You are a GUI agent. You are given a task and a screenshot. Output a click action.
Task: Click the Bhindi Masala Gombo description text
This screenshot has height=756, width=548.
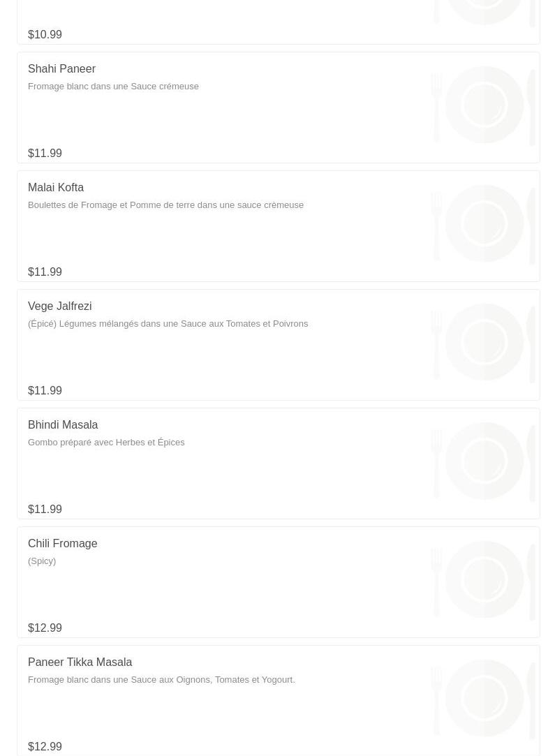[106, 442]
